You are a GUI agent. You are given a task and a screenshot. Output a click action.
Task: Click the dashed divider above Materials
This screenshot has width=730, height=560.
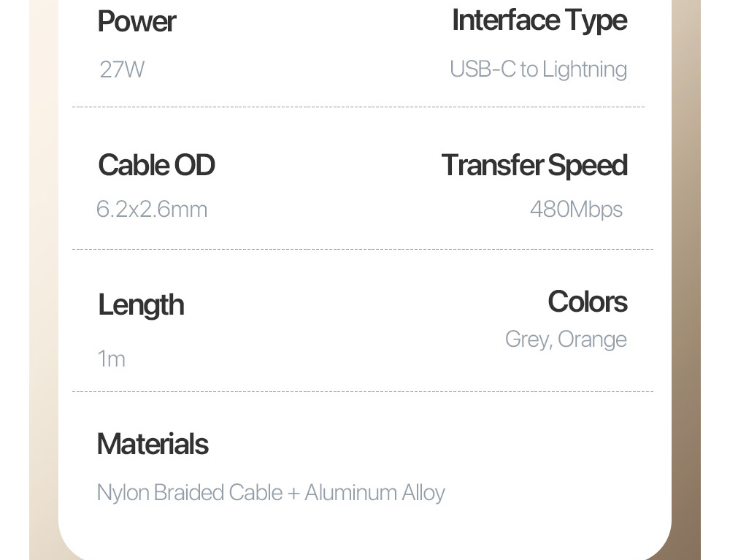tap(362, 392)
